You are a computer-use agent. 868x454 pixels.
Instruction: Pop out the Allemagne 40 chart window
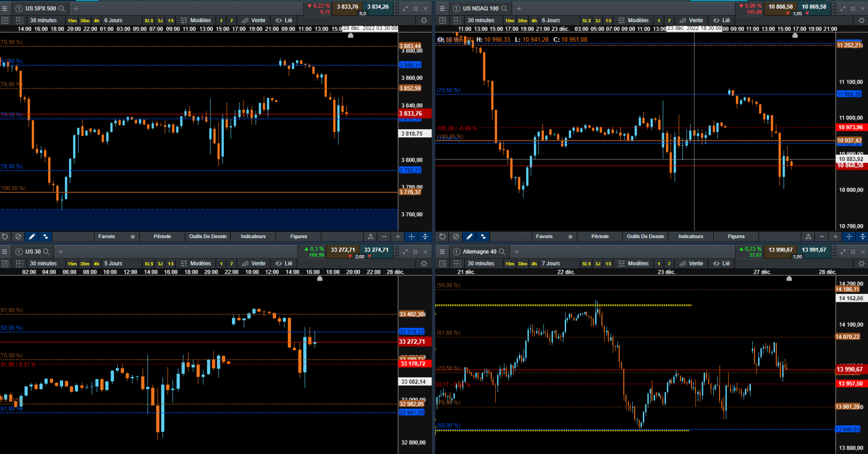853,252
